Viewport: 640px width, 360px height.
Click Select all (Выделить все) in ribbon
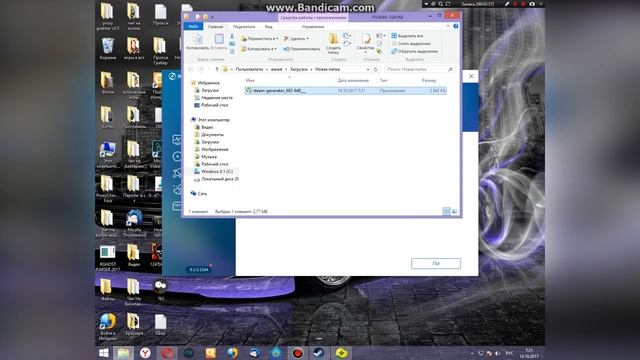[x=407, y=36]
